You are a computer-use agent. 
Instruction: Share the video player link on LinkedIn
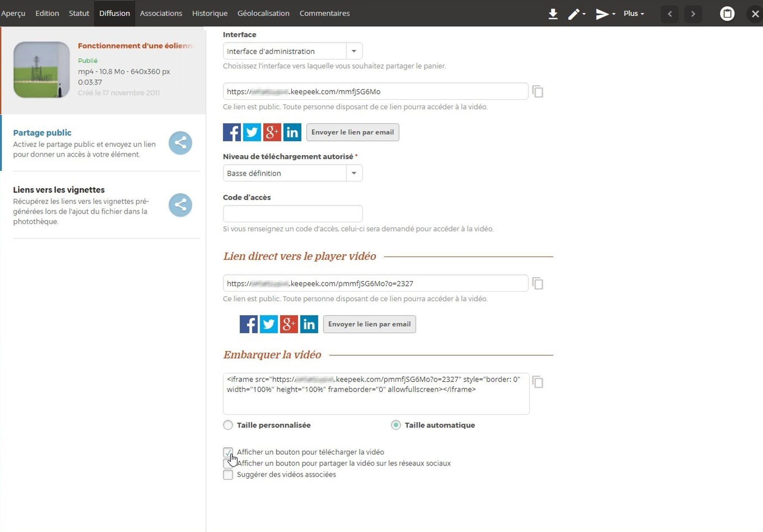tap(309, 324)
